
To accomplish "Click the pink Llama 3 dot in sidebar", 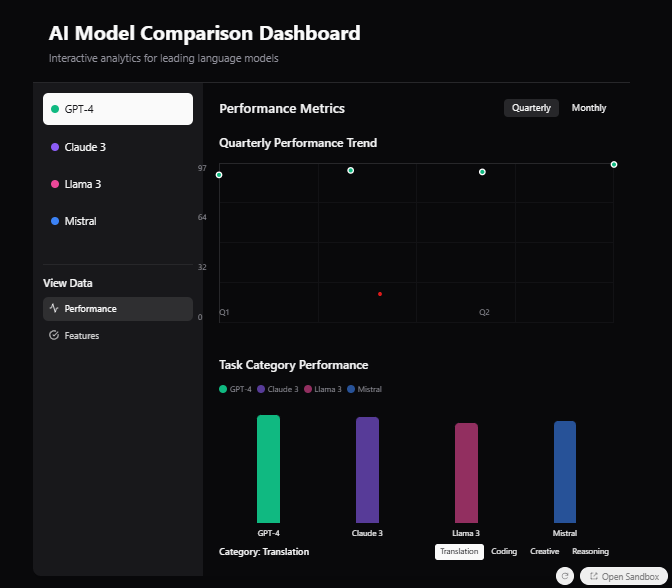I will coord(55,184).
